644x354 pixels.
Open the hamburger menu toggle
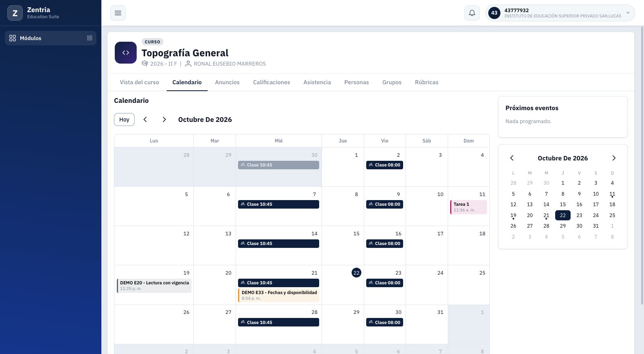[118, 13]
